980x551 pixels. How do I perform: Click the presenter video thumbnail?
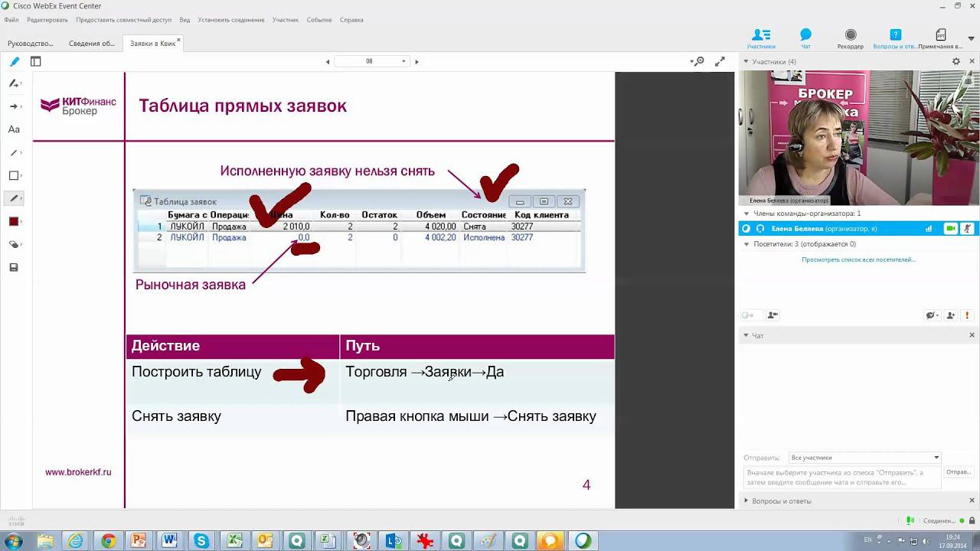click(858, 138)
